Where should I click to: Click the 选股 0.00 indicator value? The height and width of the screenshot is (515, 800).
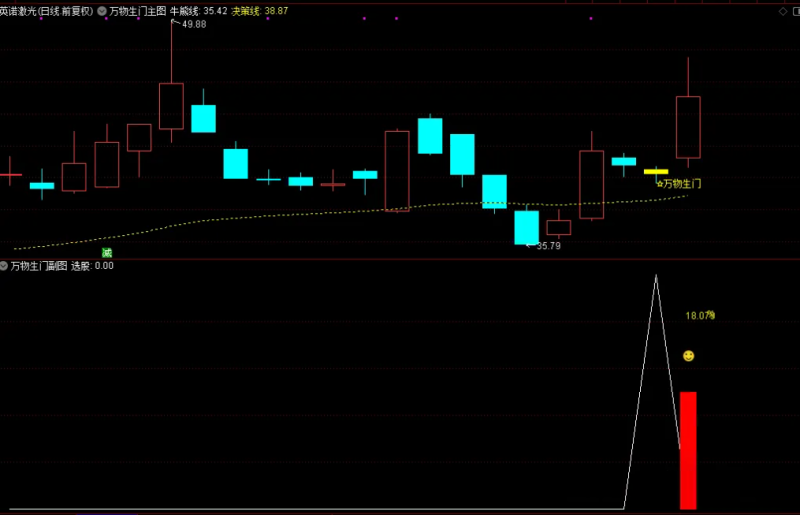click(x=92, y=266)
